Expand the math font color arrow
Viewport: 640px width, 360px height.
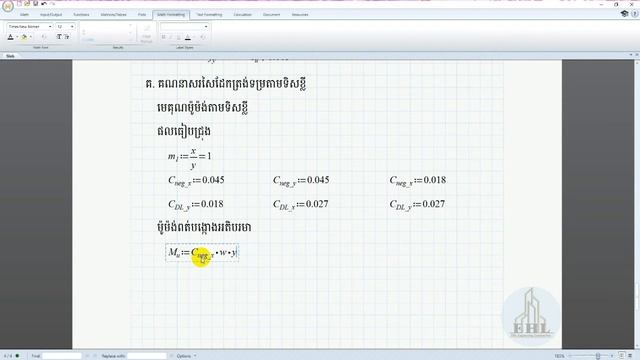[17, 37]
